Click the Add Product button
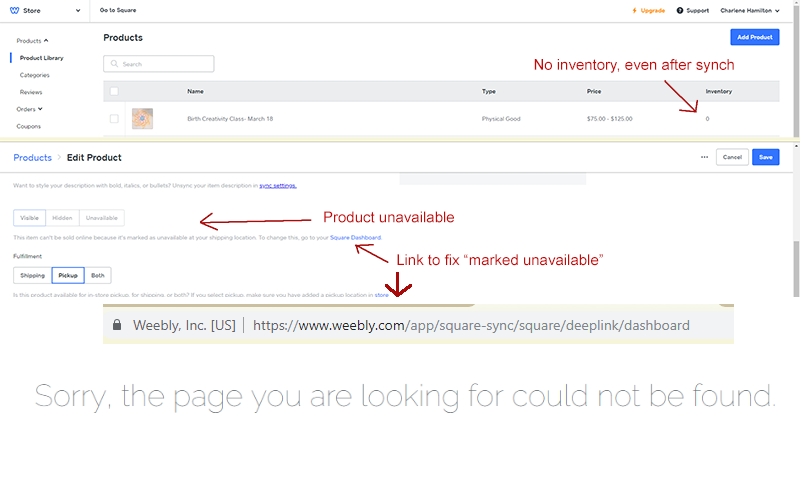Screen dimensions: 800x500 pyautogui.click(x=754, y=37)
